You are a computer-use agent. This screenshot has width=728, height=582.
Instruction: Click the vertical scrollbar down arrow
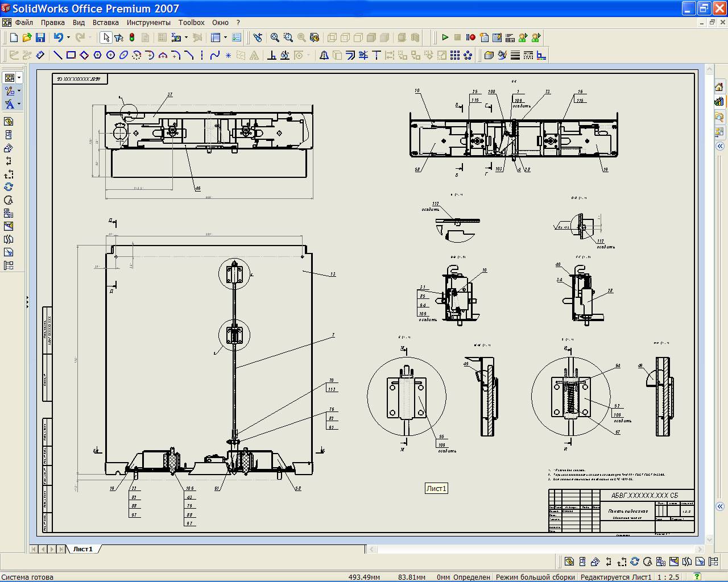(709, 539)
